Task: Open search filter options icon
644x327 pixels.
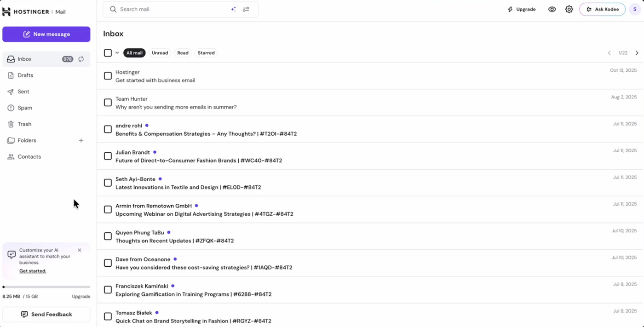Action: tap(246, 9)
